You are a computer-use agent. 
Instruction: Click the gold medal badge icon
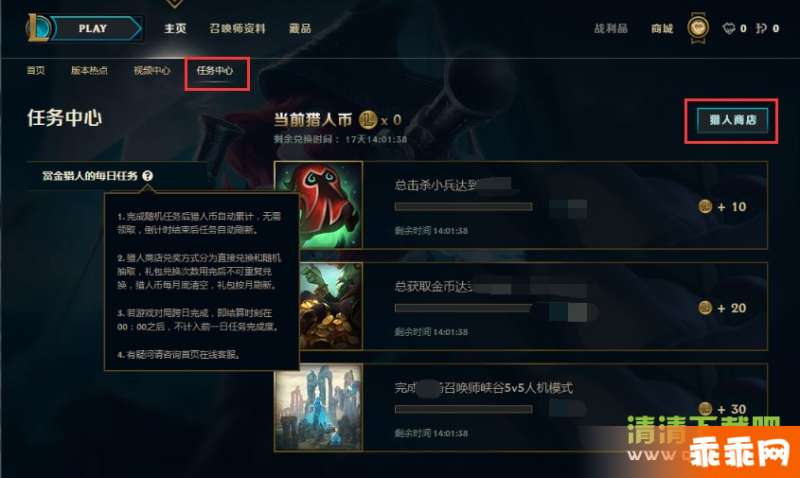[698, 28]
